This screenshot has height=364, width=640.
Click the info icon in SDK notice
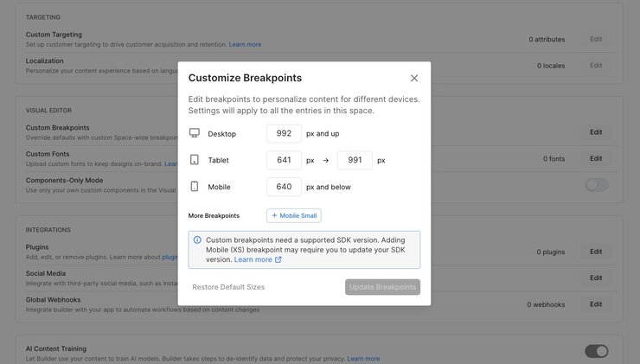pyautogui.click(x=197, y=240)
